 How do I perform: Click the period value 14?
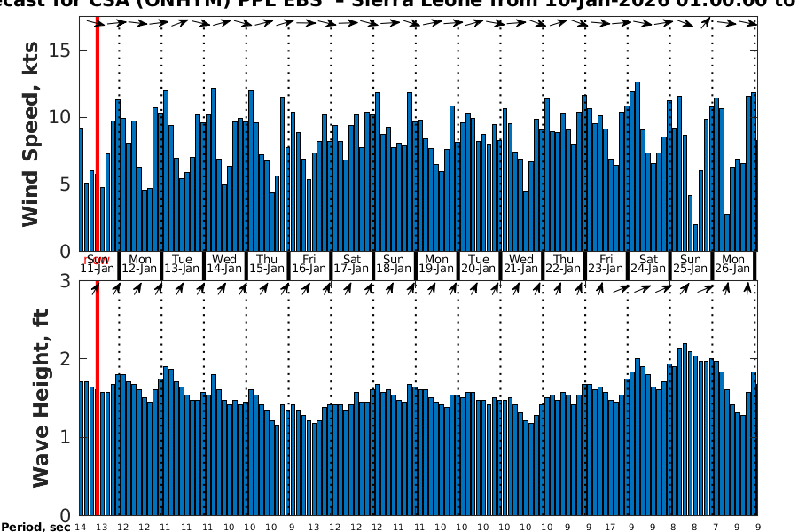click(81, 527)
